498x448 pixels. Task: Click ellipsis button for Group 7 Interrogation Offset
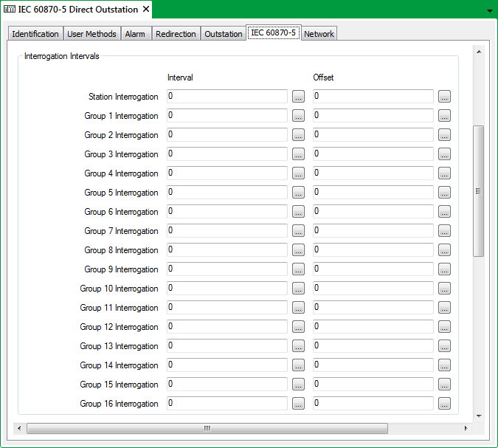pyautogui.click(x=444, y=231)
